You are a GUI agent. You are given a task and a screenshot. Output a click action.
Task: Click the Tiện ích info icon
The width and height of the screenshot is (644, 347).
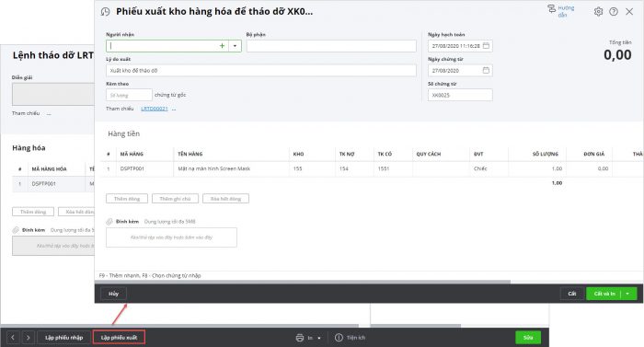(x=339, y=338)
